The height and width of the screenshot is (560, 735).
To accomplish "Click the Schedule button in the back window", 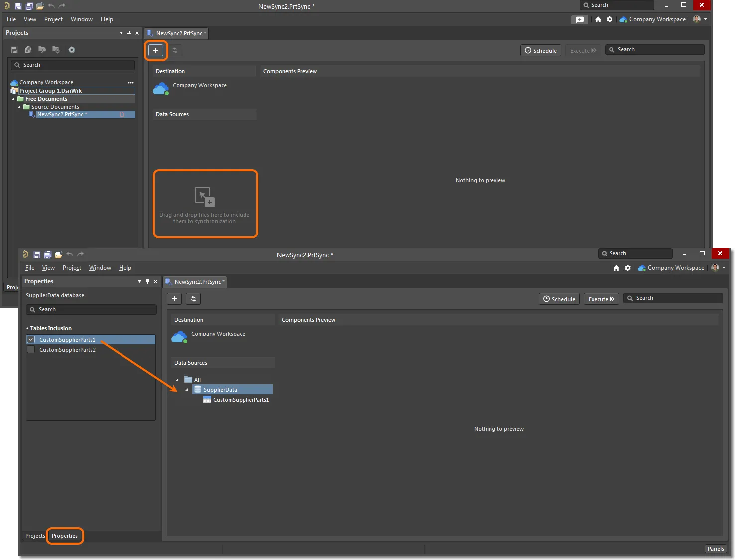I will (x=541, y=50).
